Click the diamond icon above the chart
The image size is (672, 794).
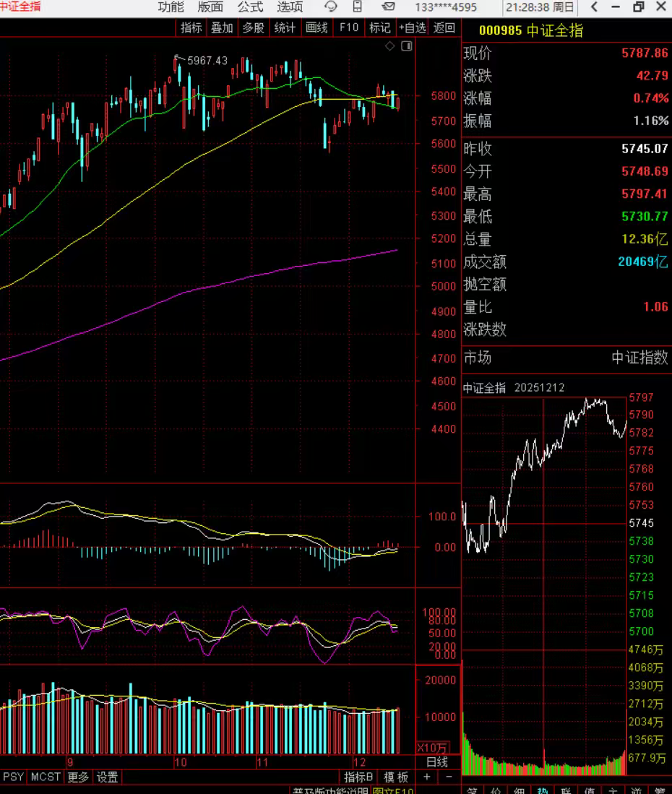(x=390, y=46)
